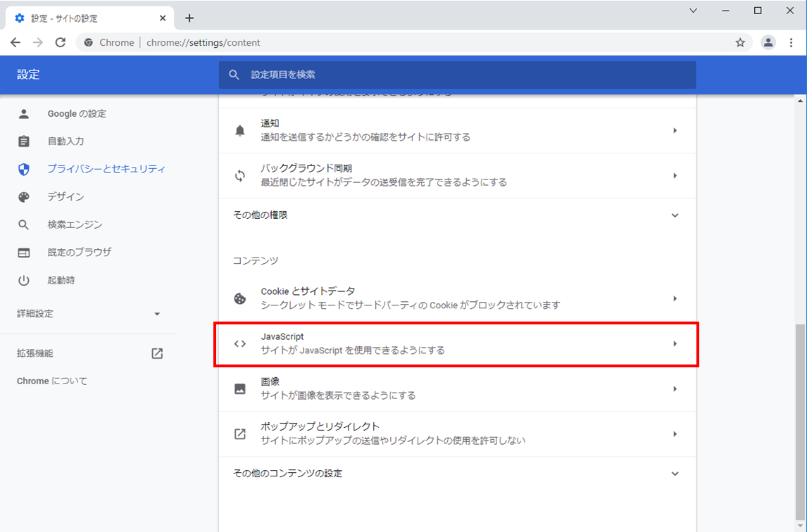
Task: Open 起動時 in the sidebar
Action: (x=61, y=280)
